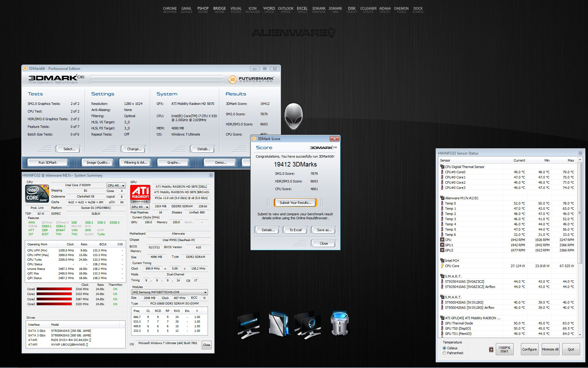Open Image Quality tool in 3DMark06

tap(98, 163)
